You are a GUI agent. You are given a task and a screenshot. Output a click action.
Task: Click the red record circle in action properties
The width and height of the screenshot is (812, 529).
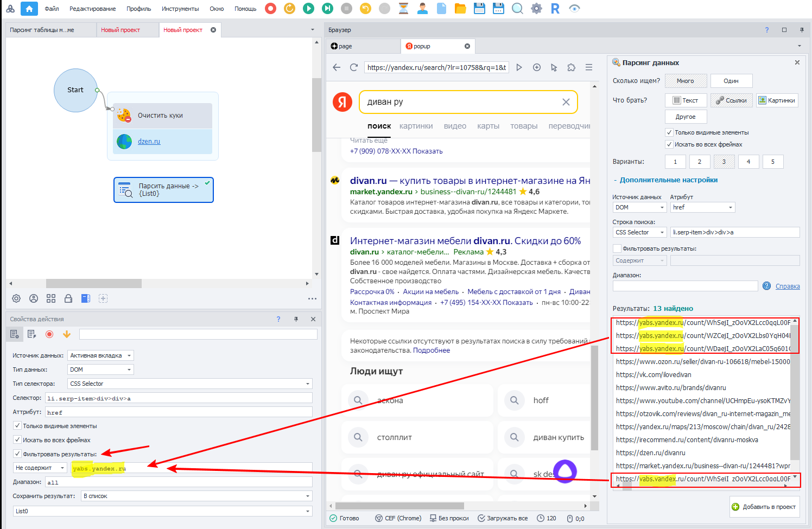49,334
